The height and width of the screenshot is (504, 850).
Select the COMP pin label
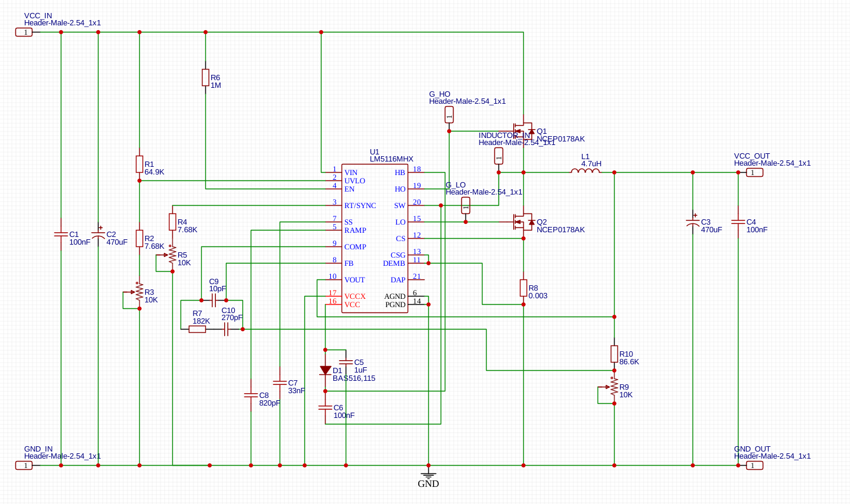click(356, 247)
